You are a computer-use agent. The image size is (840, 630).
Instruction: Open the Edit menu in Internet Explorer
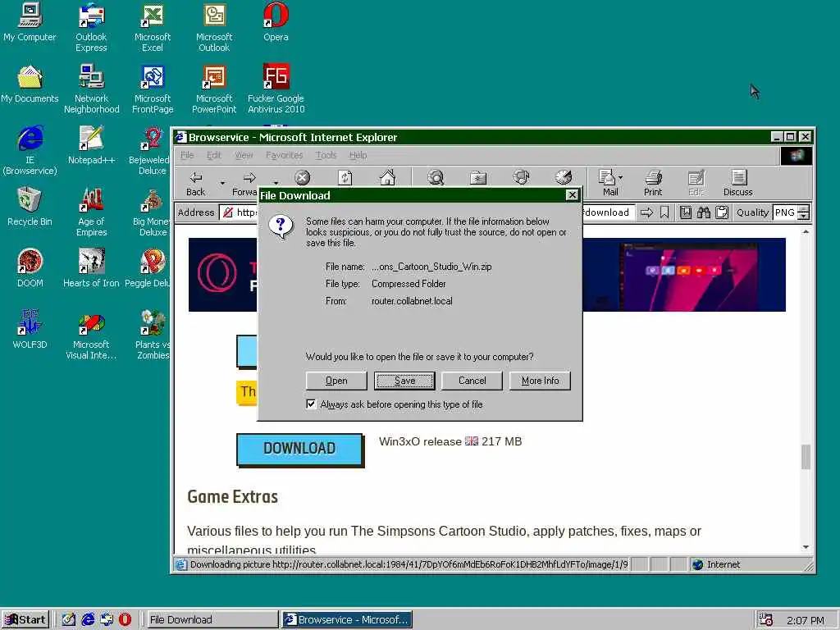(214, 155)
